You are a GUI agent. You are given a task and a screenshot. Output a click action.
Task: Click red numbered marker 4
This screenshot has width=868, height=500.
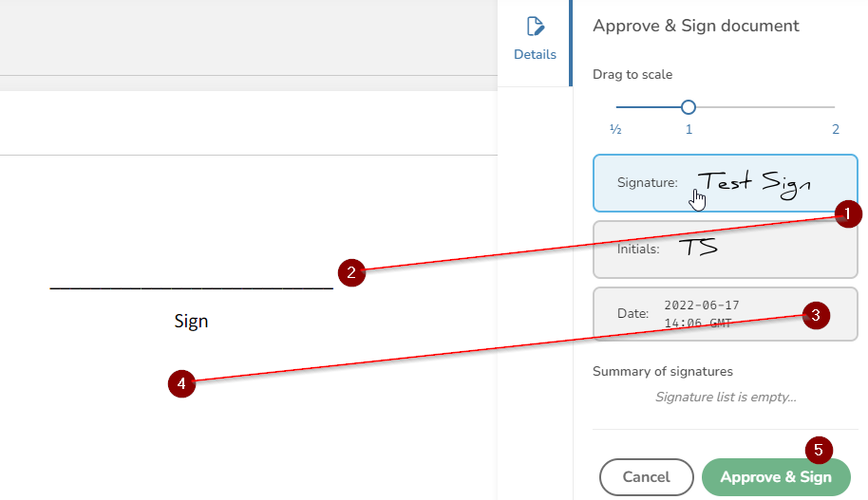tap(180, 383)
